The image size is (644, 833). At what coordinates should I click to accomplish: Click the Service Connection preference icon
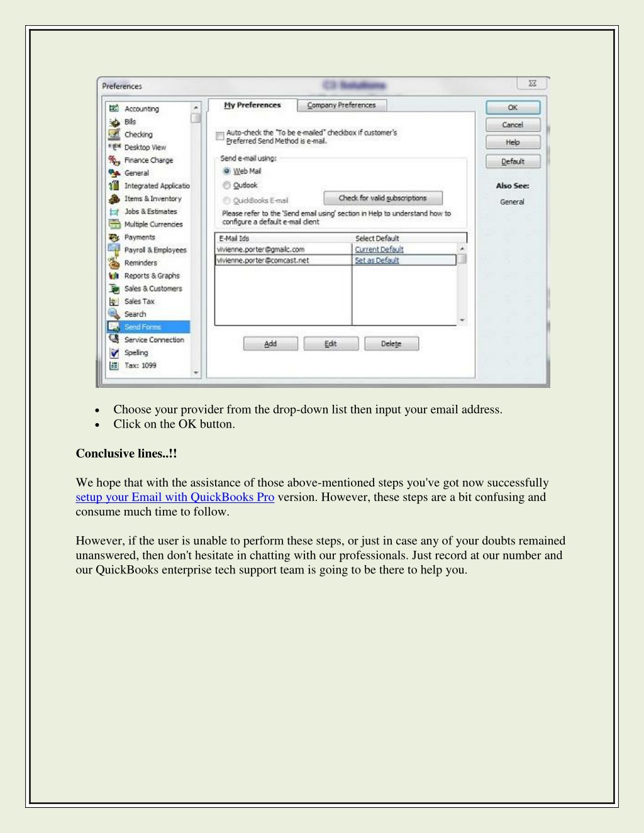[114, 339]
